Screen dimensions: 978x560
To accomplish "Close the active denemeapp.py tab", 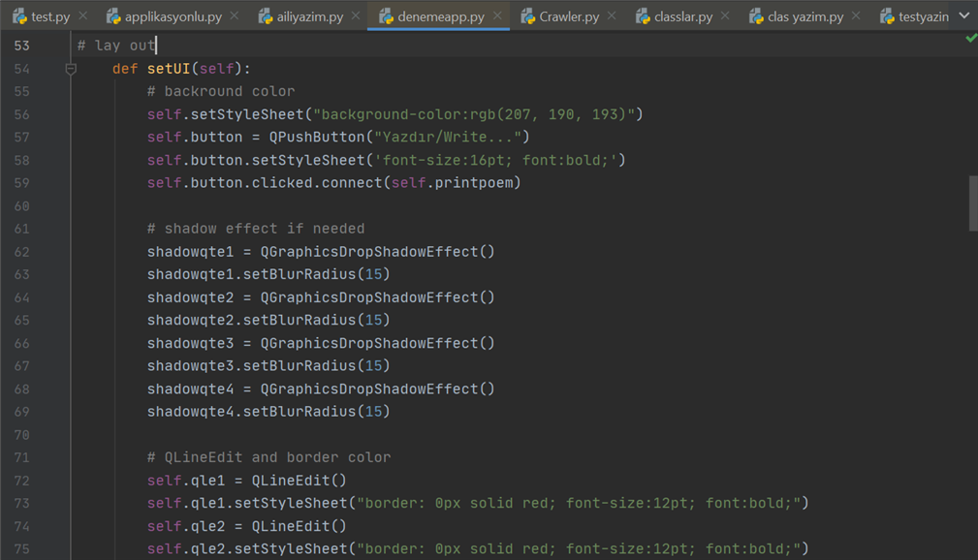I will click(497, 16).
